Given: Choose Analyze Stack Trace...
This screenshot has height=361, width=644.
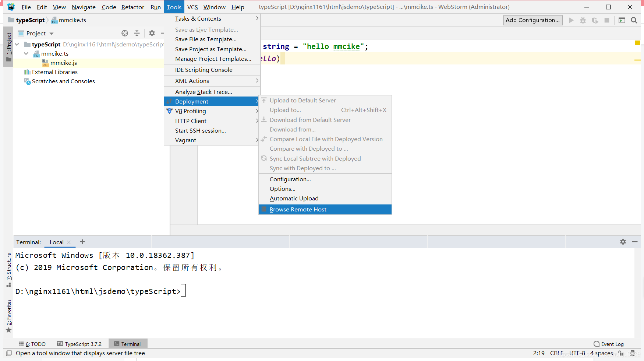Looking at the screenshot, I should tap(212, 92).
